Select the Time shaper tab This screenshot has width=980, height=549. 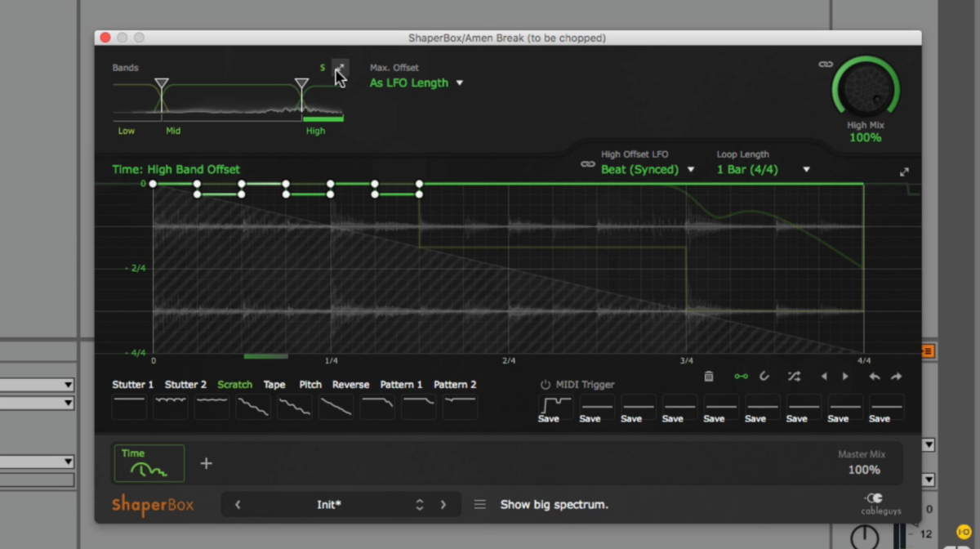pyautogui.click(x=149, y=463)
